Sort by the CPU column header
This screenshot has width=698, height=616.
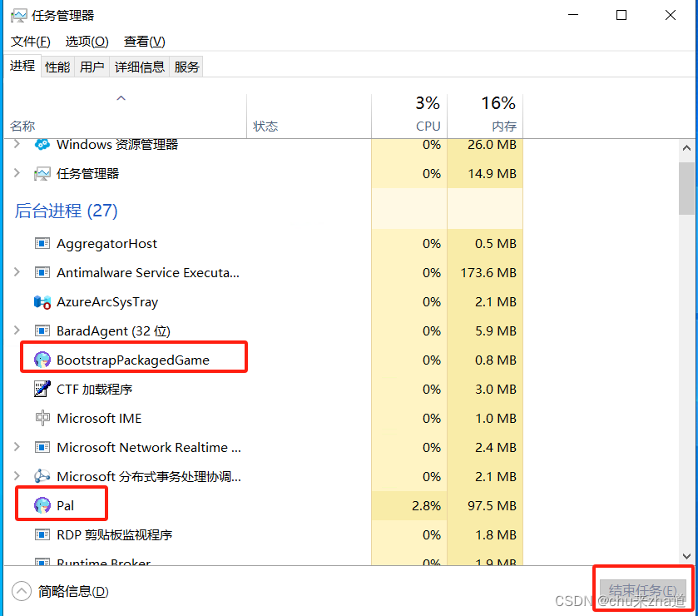tap(409, 116)
